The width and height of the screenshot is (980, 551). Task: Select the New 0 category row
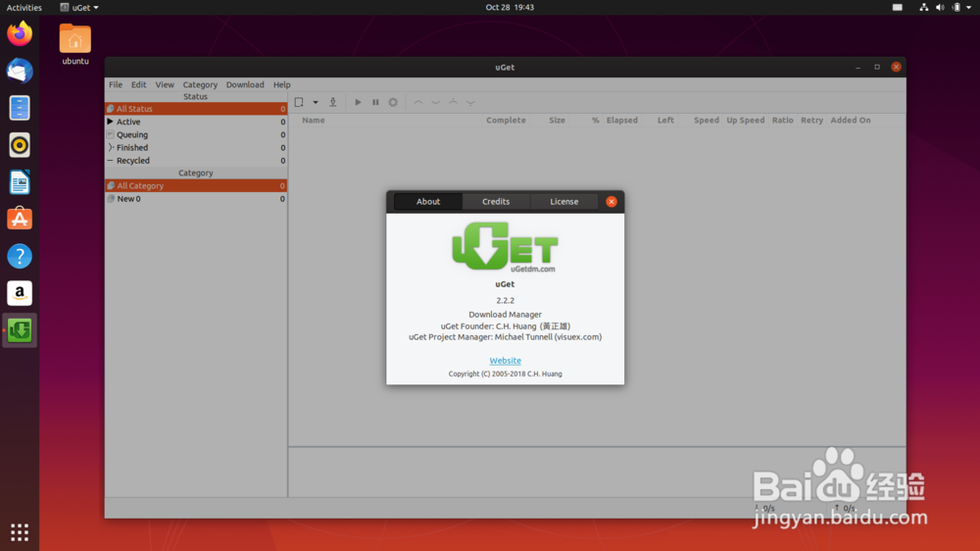pos(196,199)
